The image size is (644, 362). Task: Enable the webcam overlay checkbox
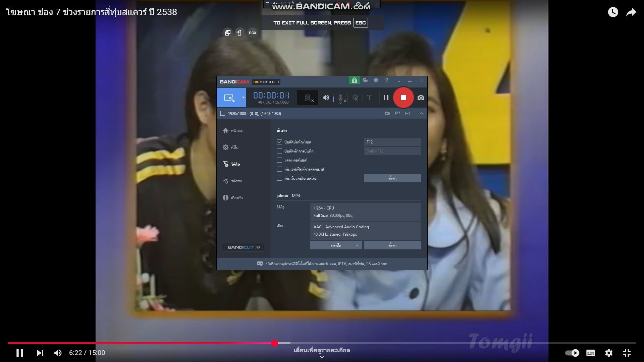point(279,178)
